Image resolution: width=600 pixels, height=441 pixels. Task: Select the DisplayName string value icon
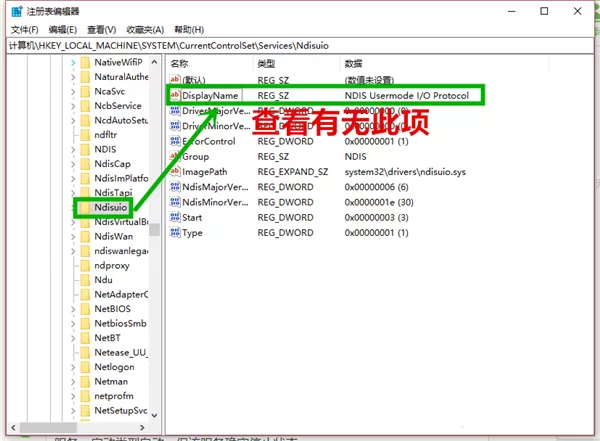click(x=174, y=95)
